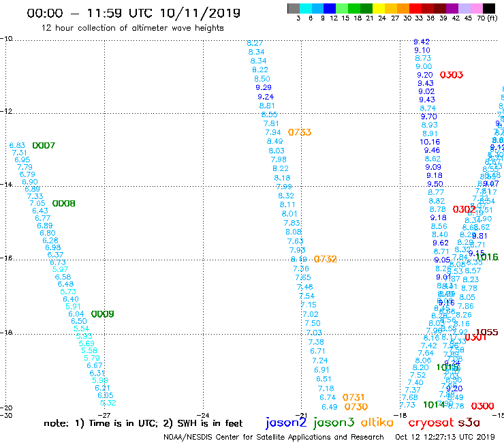
Task: Select the 's3a' satellite legend label
Action: coord(469,423)
